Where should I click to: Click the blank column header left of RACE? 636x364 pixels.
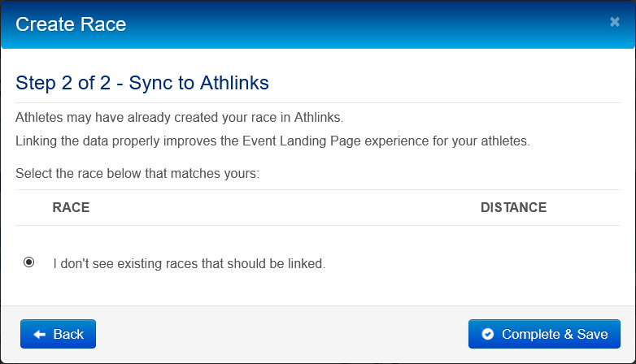pyautogui.click(x=31, y=207)
